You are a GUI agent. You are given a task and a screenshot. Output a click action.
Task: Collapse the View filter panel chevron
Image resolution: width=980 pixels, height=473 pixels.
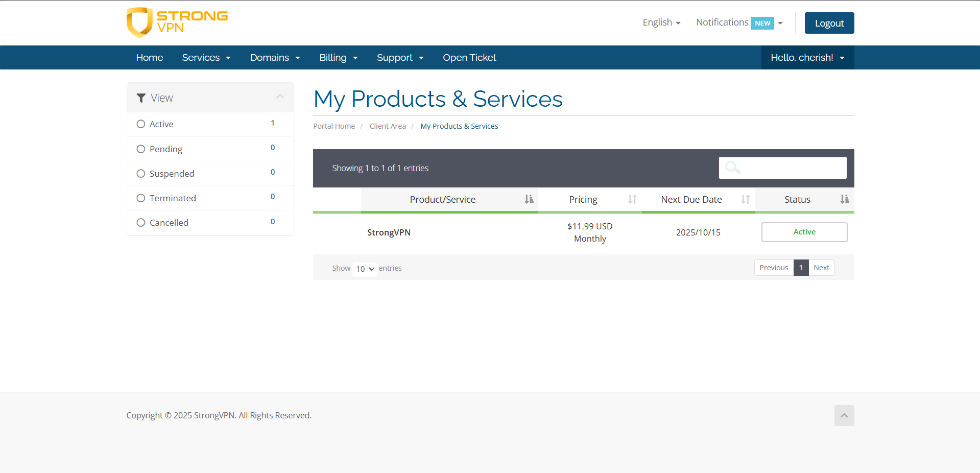click(x=280, y=97)
